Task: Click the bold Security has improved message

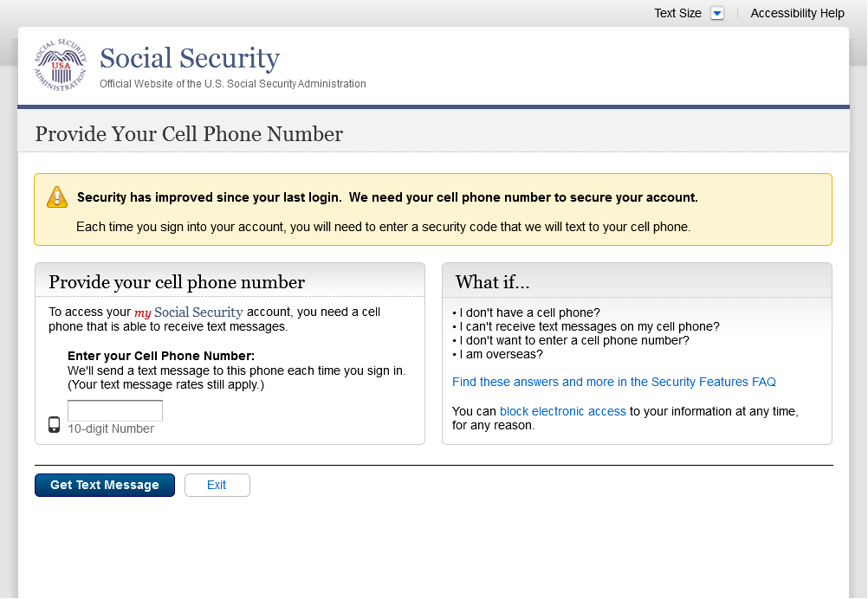Action: [387, 197]
